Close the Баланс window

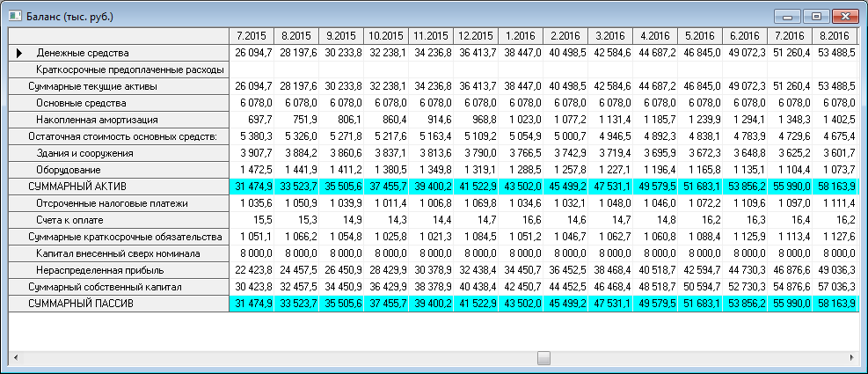coord(844,17)
